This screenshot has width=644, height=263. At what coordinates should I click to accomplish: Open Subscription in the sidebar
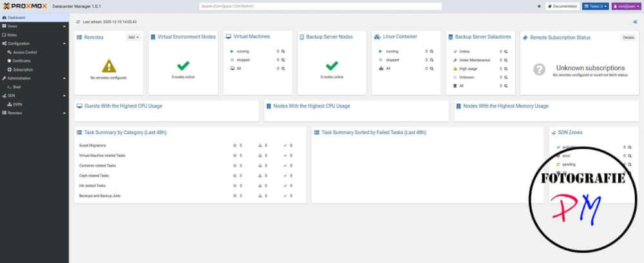coord(35,70)
